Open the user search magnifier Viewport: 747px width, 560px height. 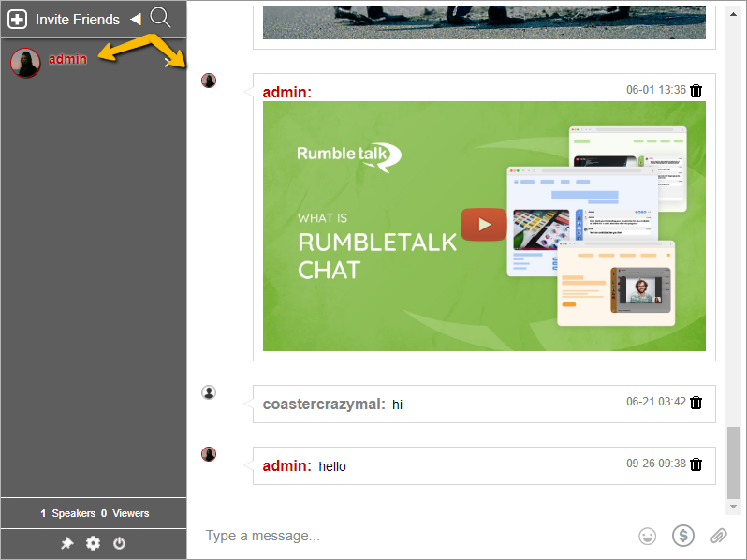160,18
